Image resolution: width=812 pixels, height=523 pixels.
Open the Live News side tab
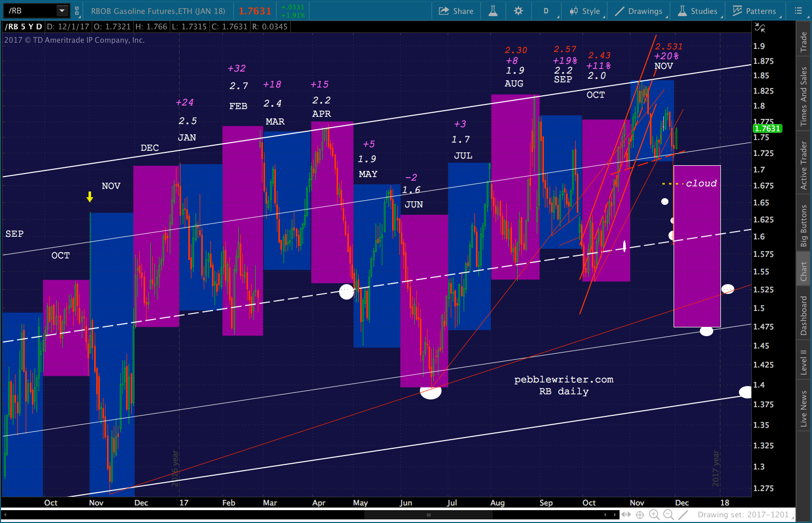(x=803, y=408)
